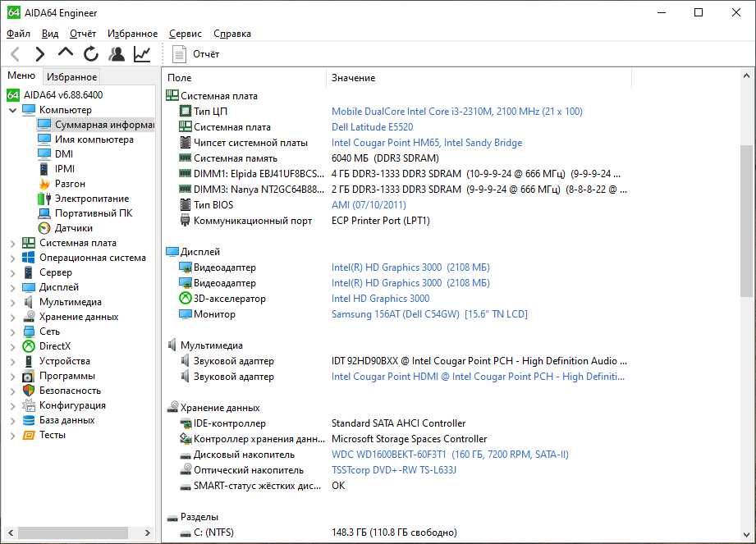Click the Отчёт report document icon
This screenshot has height=544, width=756.
click(180, 54)
